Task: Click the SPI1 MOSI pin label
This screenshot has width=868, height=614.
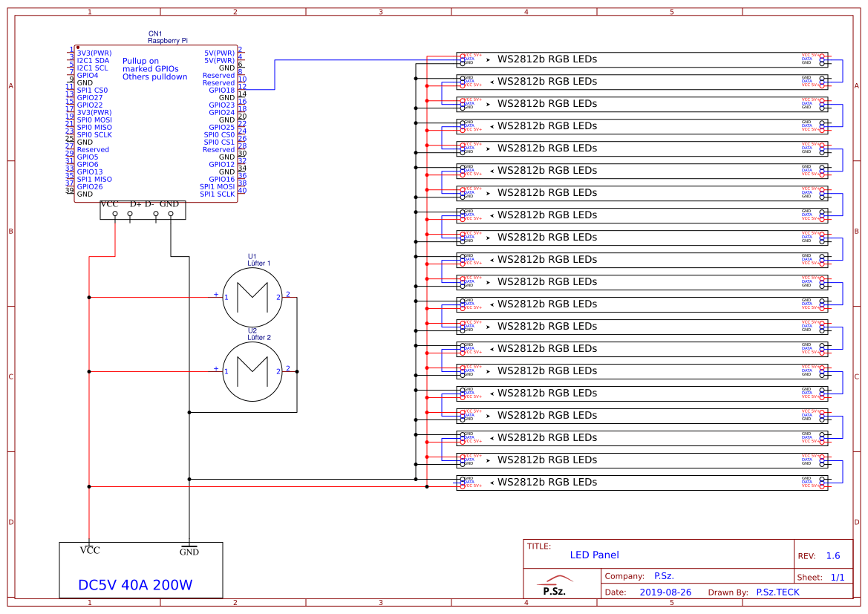Action: point(217,186)
